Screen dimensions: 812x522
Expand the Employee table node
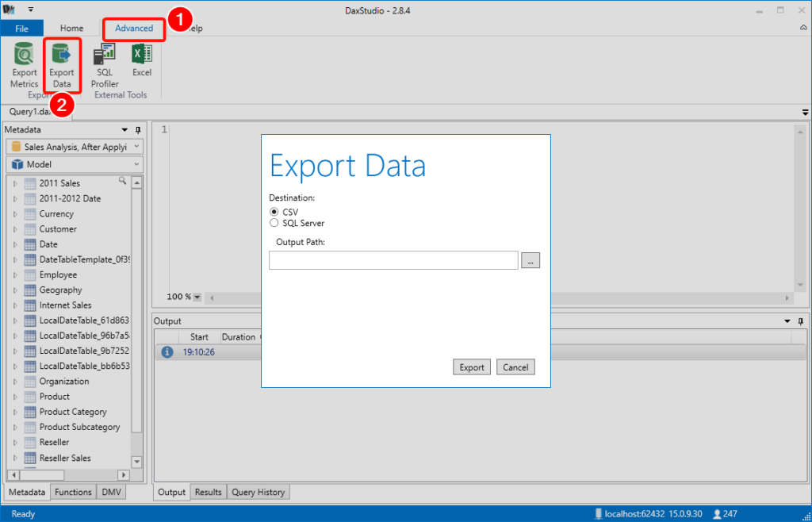15,275
